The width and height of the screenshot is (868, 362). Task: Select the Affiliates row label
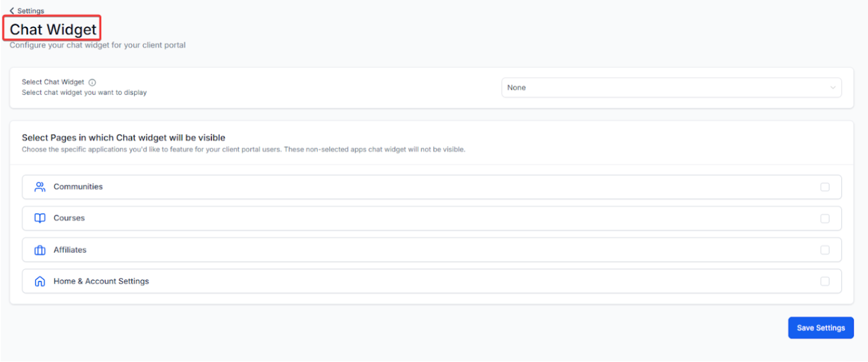click(70, 250)
